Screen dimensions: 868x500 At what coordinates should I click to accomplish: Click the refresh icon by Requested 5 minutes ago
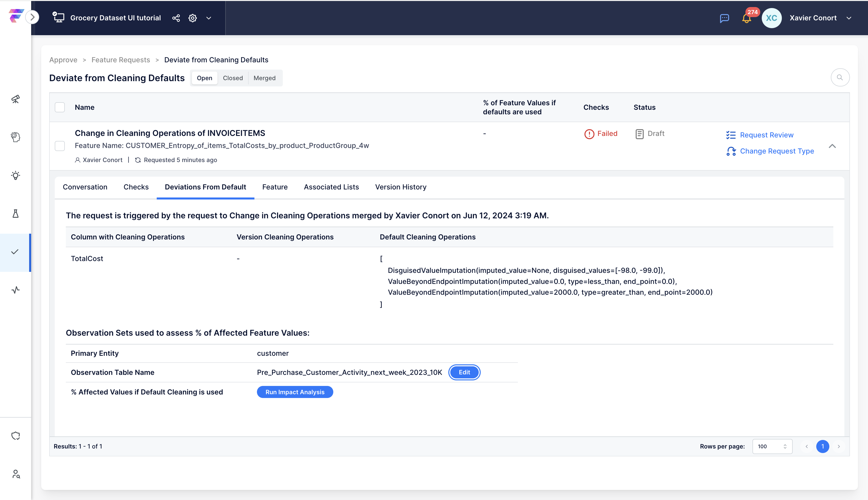click(x=138, y=160)
